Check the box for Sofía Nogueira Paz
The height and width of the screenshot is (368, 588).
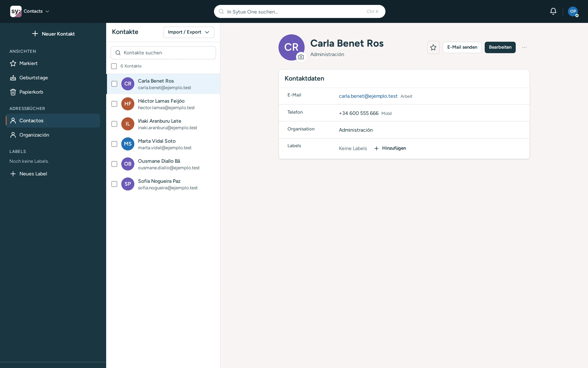pos(114,184)
